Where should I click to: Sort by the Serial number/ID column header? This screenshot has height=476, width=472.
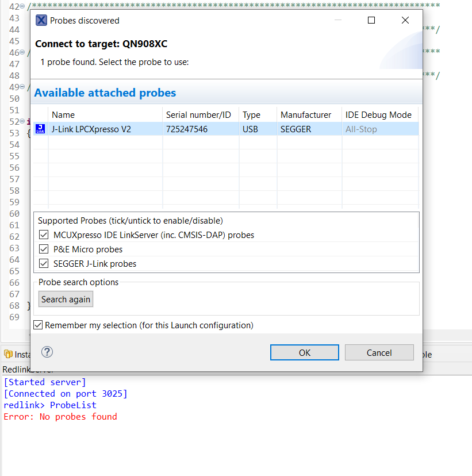coord(201,115)
